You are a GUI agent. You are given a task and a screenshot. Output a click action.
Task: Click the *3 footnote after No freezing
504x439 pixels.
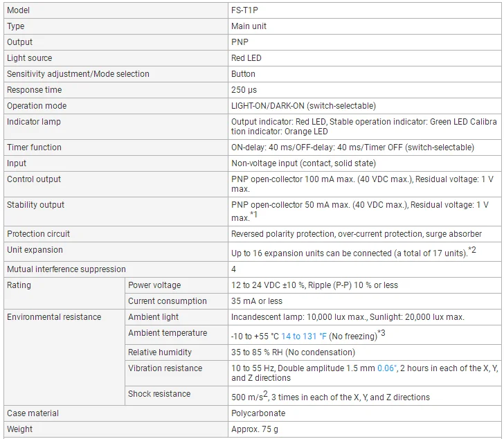point(381,333)
